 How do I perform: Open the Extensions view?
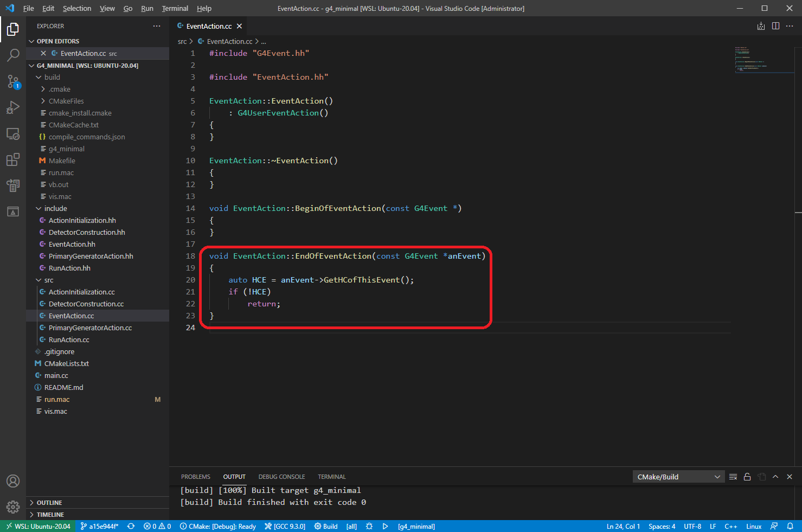13,160
